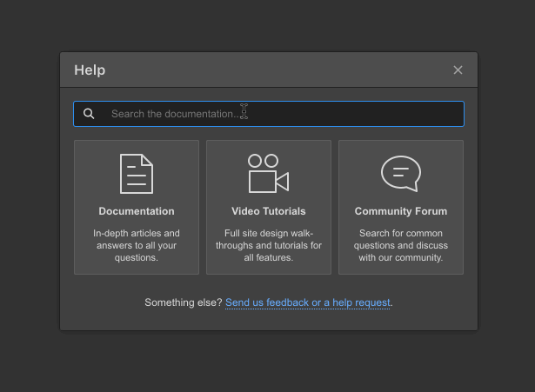Close the Help dialog
This screenshot has width=535, height=392.
(458, 70)
